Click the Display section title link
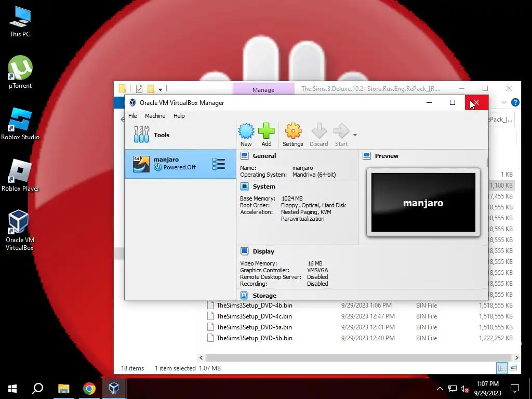The image size is (532, 399). (263, 251)
